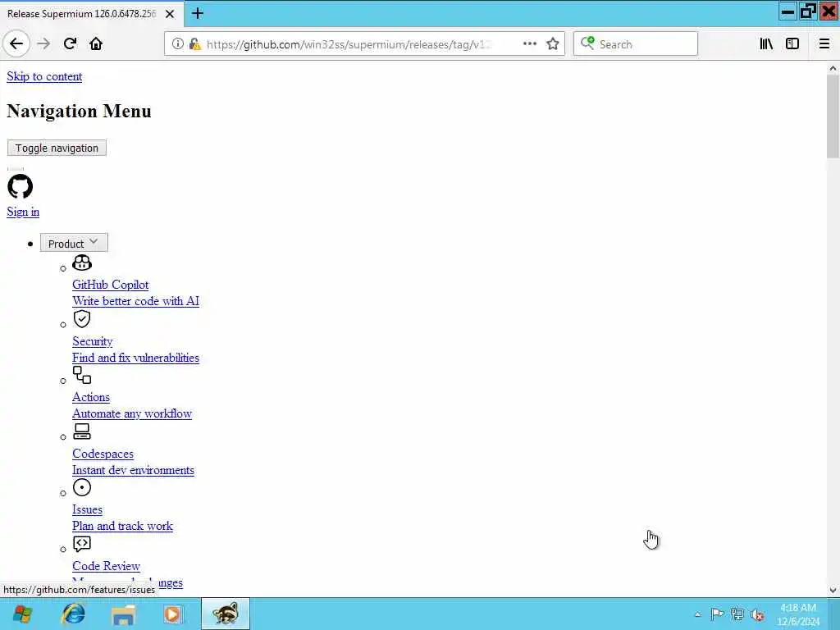Click the scrollbar up arrow
Image resolution: width=840 pixels, height=630 pixels.
click(x=833, y=68)
